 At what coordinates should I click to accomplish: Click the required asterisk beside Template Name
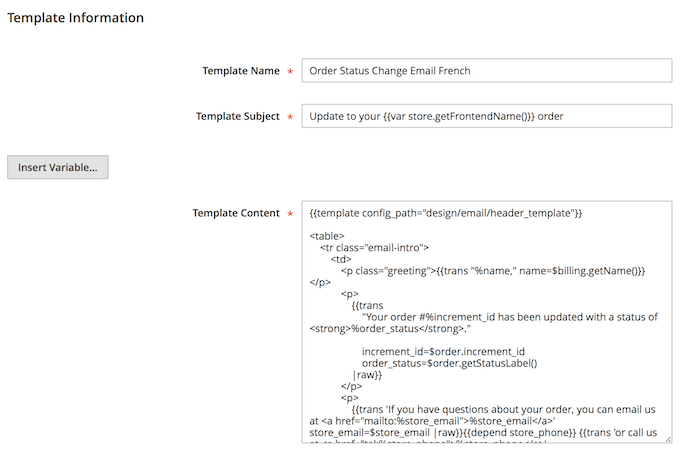click(x=290, y=72)
